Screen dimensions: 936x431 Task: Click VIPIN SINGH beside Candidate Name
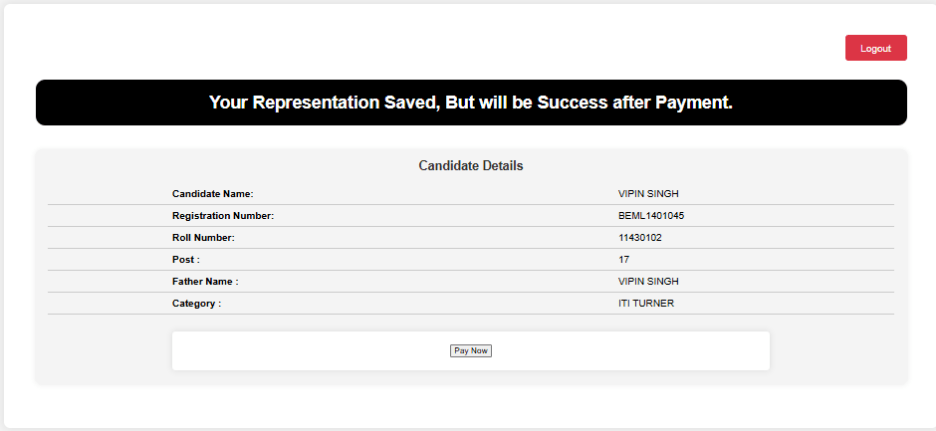coord(649,194)
